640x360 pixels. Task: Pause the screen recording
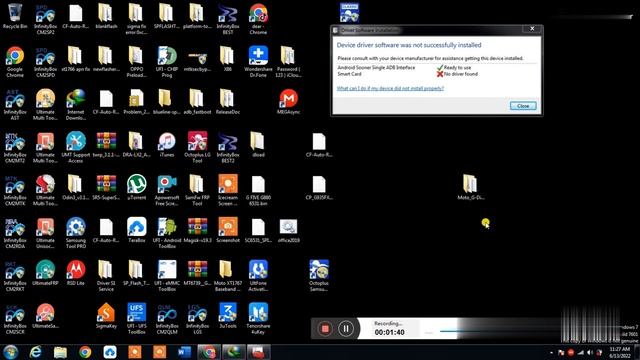click(346, 329)
